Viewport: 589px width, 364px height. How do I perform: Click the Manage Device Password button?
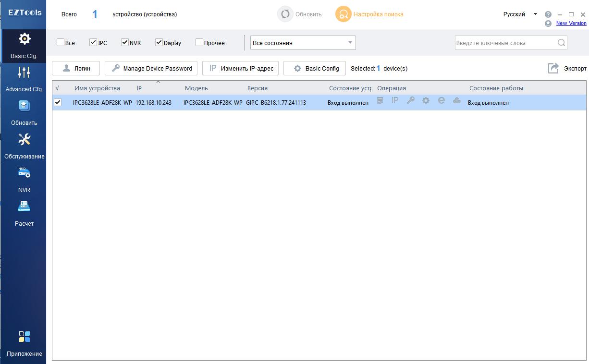pos(151,68)
